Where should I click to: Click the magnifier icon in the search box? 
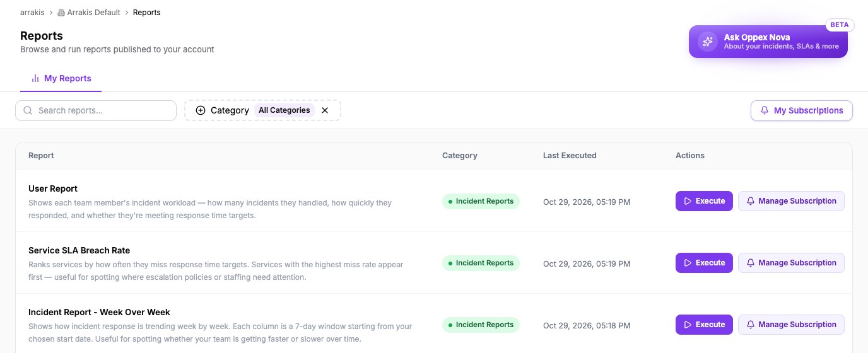tap(28, 110)
